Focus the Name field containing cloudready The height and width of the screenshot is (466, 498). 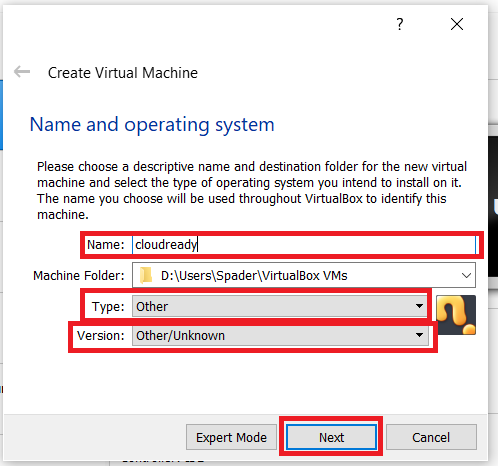tap(304, 245)
